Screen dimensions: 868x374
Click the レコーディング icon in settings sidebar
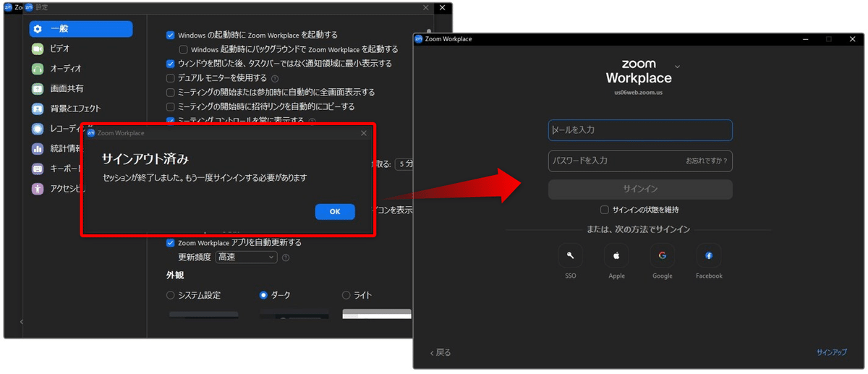click(38, 129)
